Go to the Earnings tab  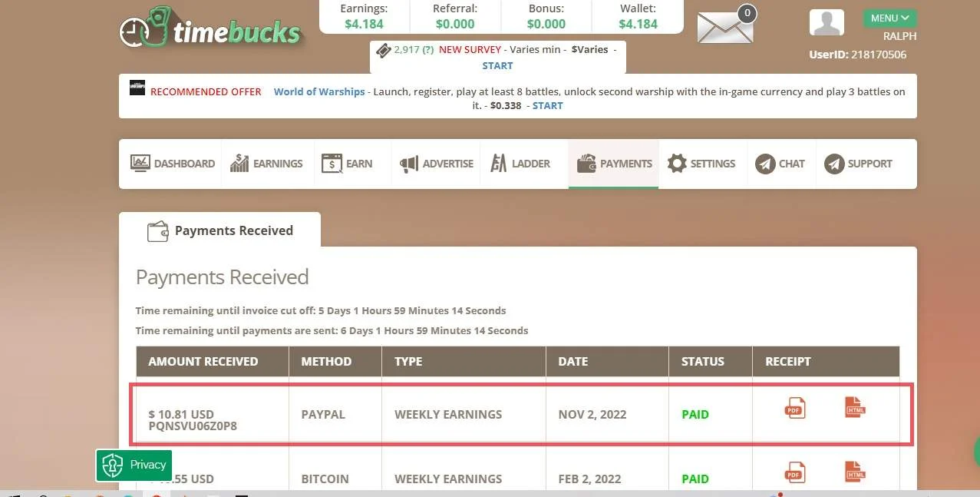267,164
